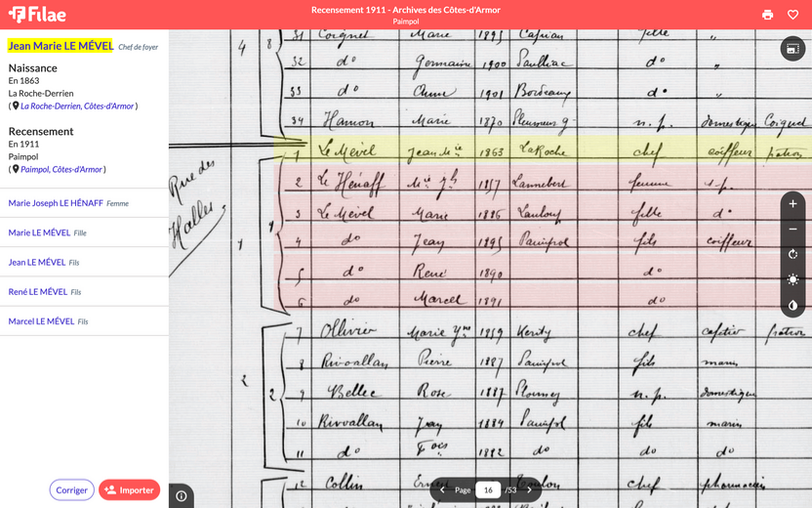Click the Corriger button
Viewport: 812px width, 508px height.
[x=71, y=490]
